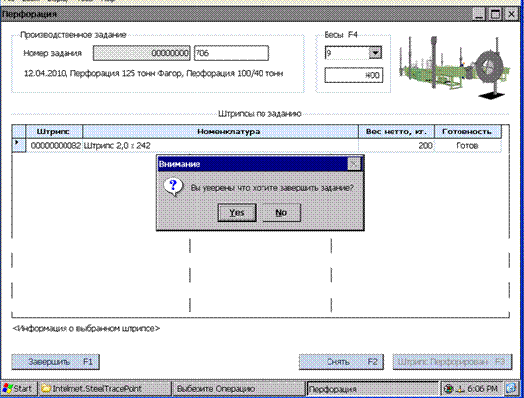Click the weight field under Весы

pyautogui.click(x=354, y=75)
